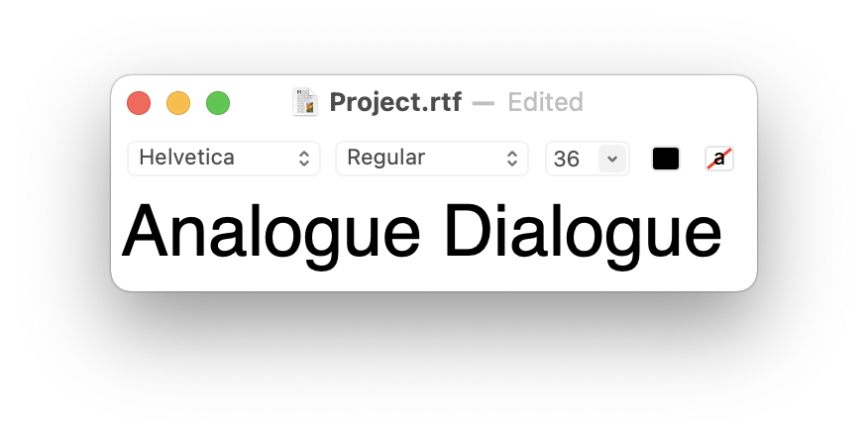The image size is (868, 438).
Task: Click the up-down chevrons on Regular popup
Action: pos(512,159)
